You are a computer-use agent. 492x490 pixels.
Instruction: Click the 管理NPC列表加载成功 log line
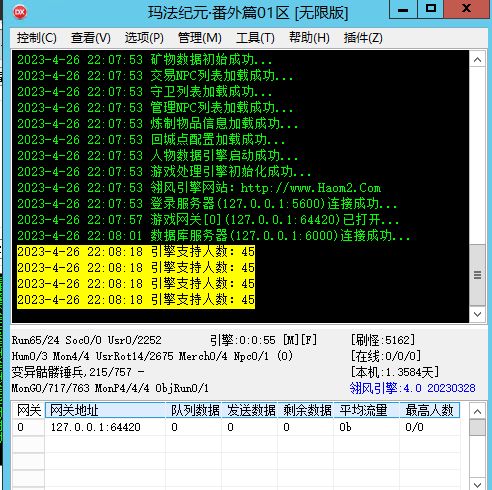pos(155,108)
